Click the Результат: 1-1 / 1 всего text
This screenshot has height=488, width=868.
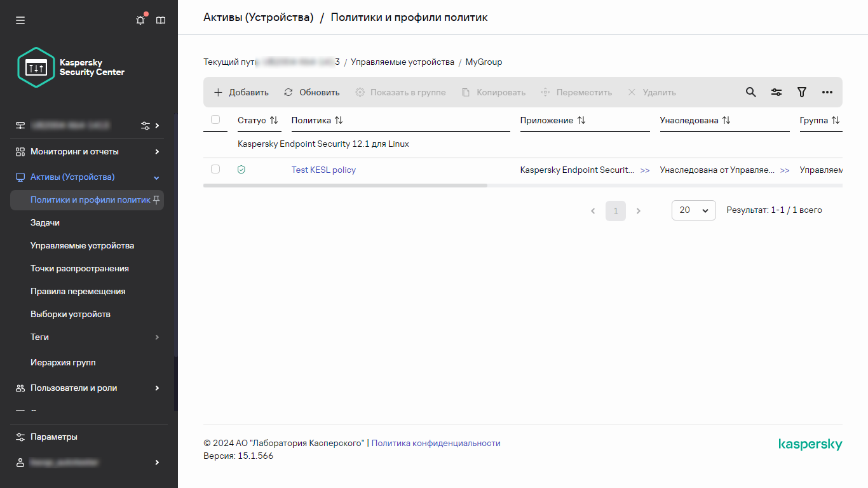775,210
